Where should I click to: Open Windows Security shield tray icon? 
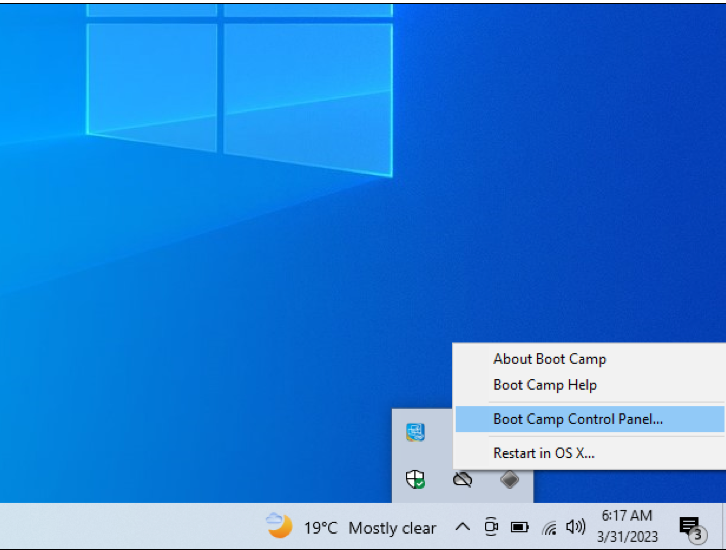415,479
